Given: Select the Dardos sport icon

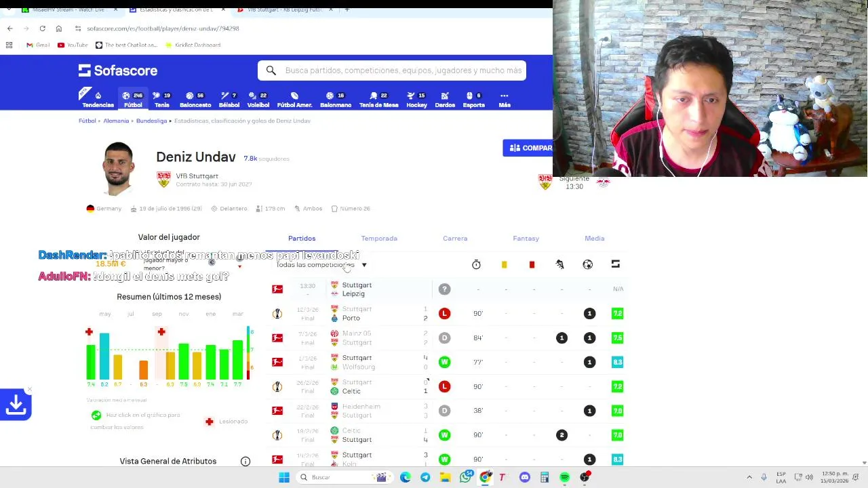Looking at the screenshot, I should click(445, 99).
